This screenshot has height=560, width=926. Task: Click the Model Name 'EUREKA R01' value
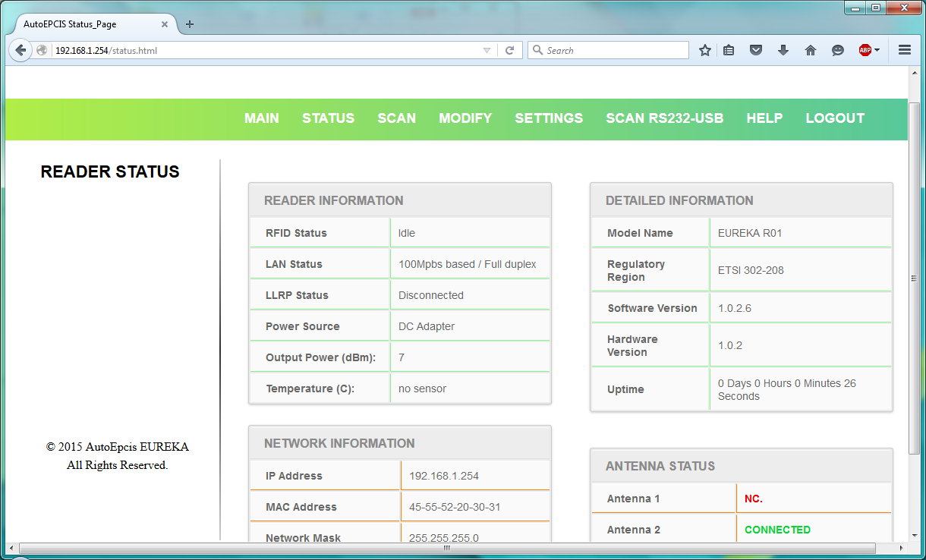(750, 233)
